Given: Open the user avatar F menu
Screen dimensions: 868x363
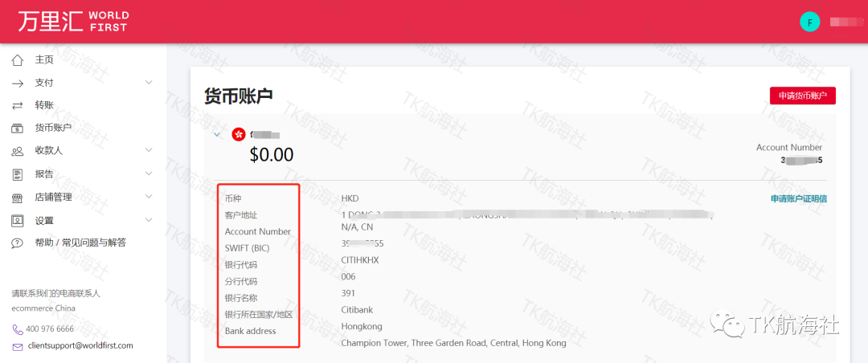Looking at the screenshot, I should coord(810,22).
